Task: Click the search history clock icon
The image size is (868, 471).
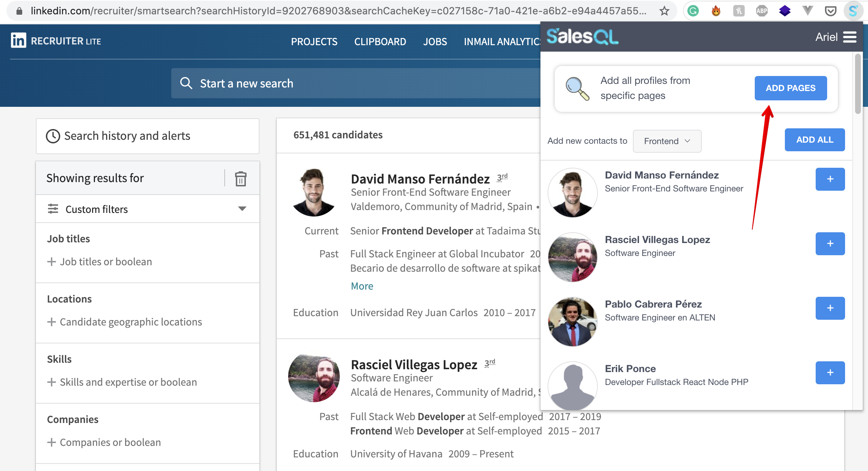Action: click(53, 136)
